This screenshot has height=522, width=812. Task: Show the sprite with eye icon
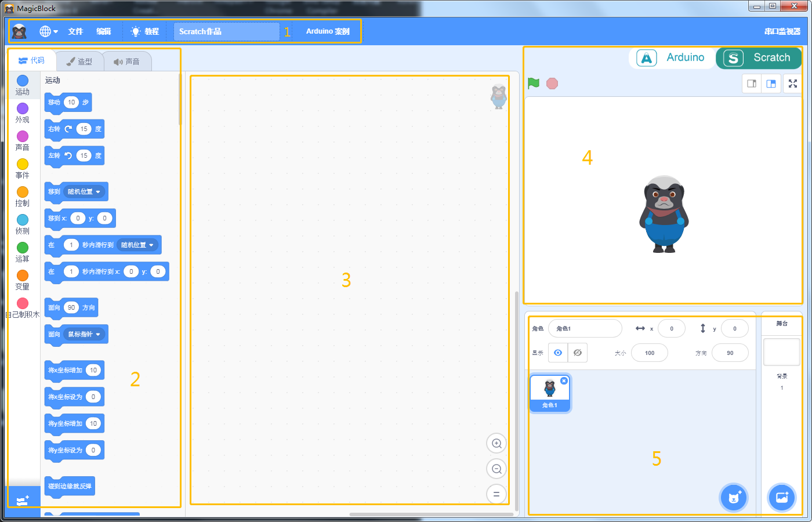tap(558, 353)
